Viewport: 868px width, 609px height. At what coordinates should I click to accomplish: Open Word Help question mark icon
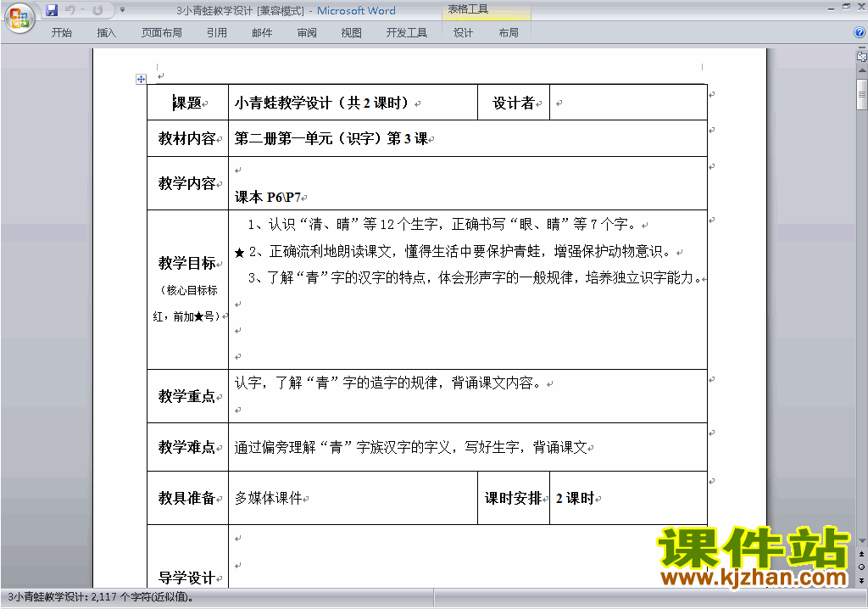coord(860,33)
